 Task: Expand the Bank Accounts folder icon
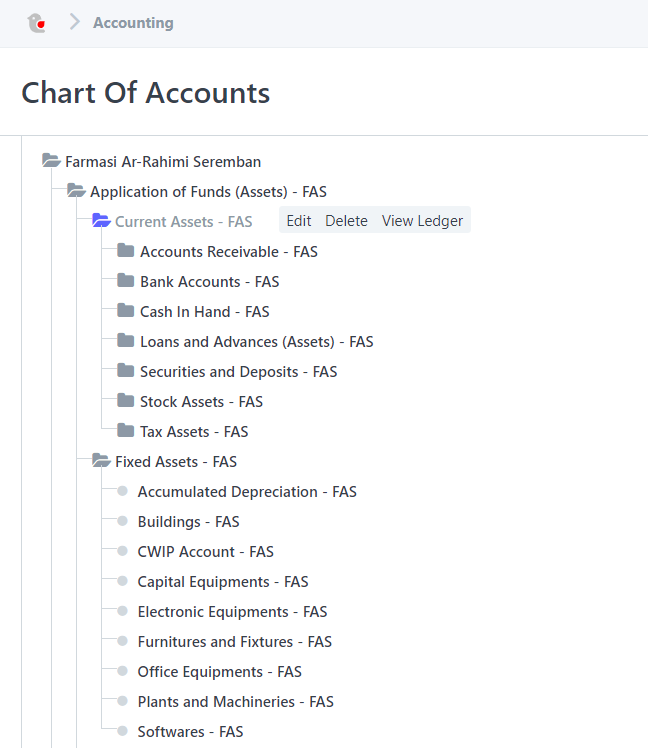pyautogui.click(x=125, y=280)
